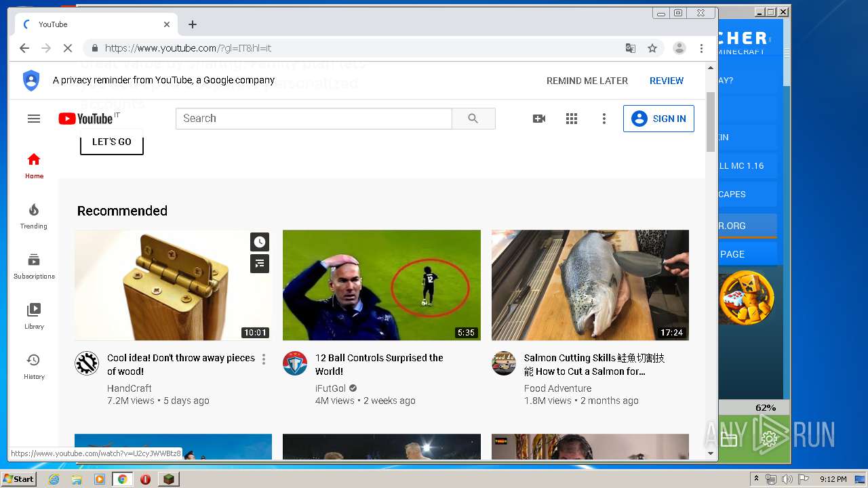Focus the YouTube search field
868x488 pixels.
(314, 119)
